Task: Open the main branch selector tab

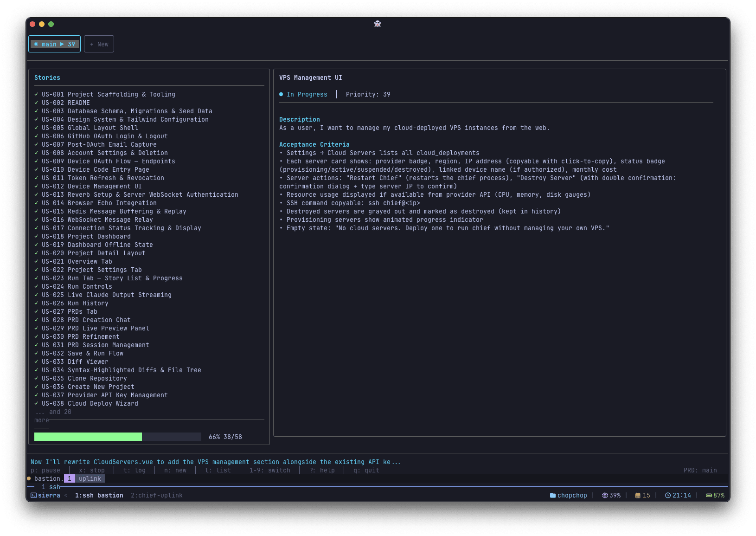Action: [x=54, y=44]
